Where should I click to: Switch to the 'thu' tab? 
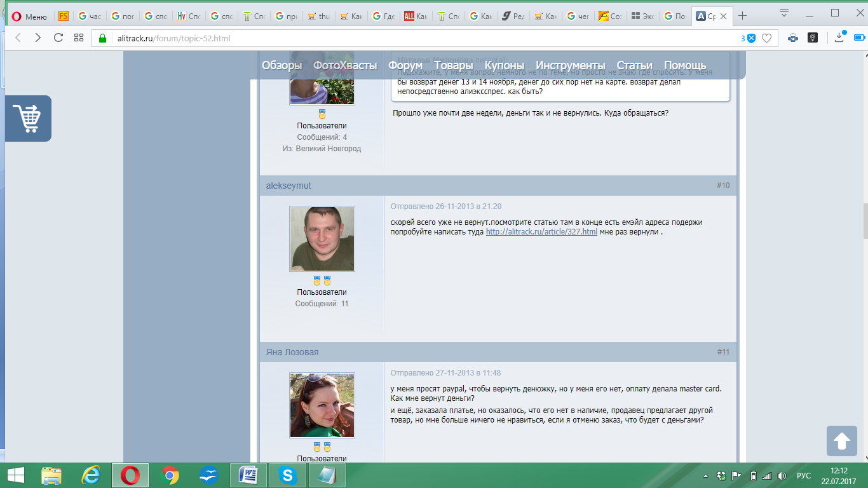coord(318,17)
